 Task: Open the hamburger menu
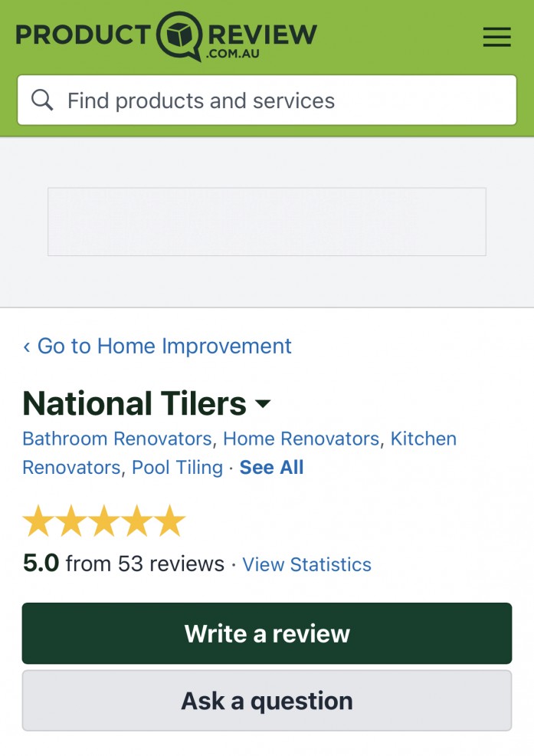pyautogui.click(x=496, y=37)
